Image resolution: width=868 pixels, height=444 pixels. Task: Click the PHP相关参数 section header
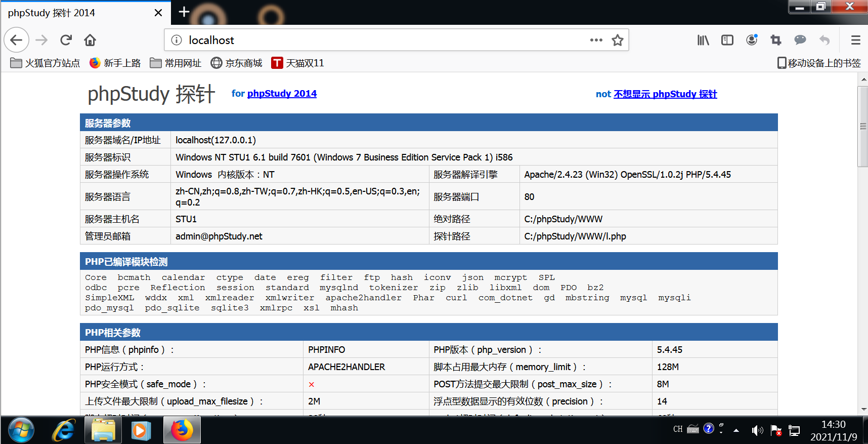pos(428,332)
